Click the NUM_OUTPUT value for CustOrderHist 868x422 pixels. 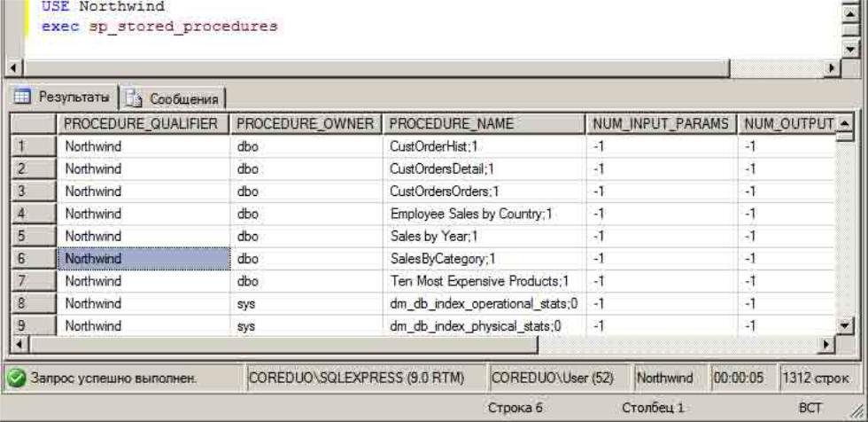787,147
